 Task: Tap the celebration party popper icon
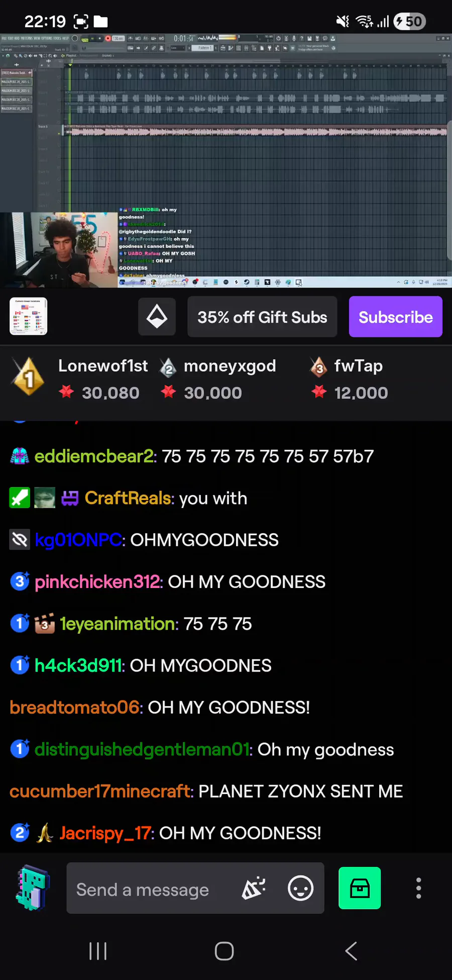pyautogui.click(x=254, y=888)
